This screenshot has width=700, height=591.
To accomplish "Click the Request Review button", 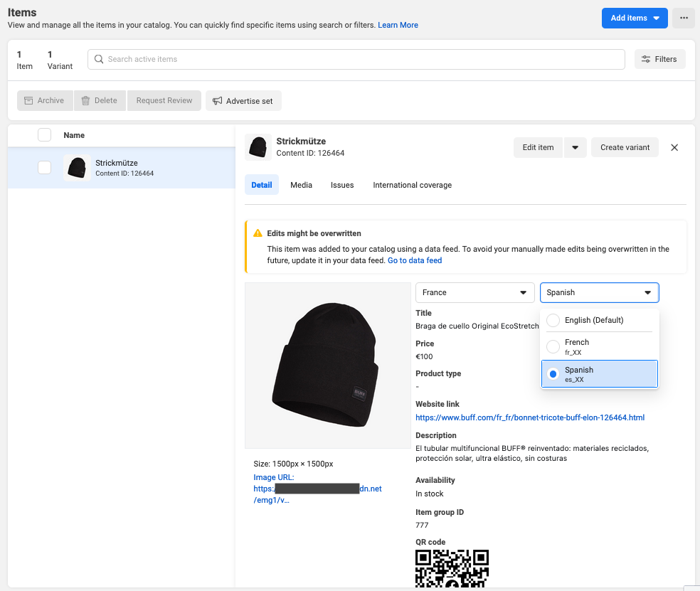I will 164,100.
